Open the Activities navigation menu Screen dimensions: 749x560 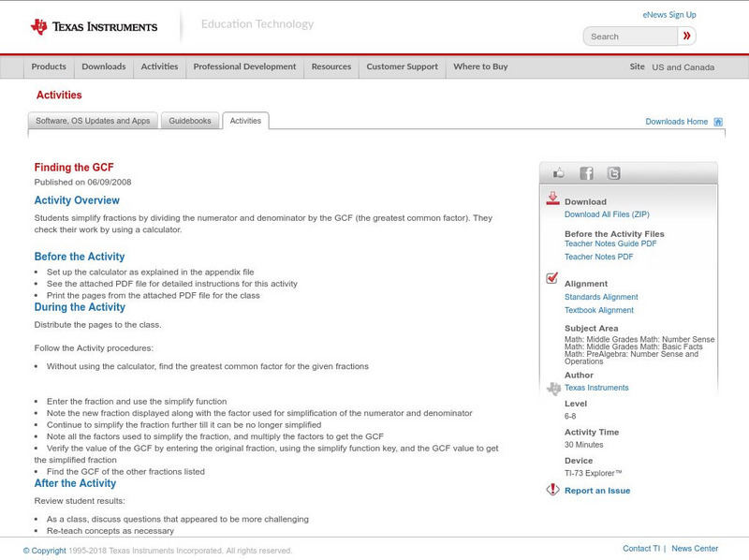click(x=159, y=66)
